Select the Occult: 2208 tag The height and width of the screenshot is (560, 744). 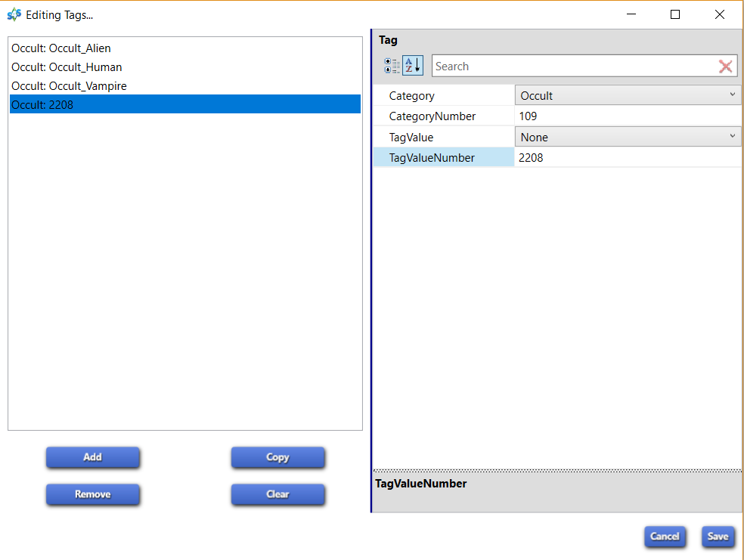click(x=185, y=104)
